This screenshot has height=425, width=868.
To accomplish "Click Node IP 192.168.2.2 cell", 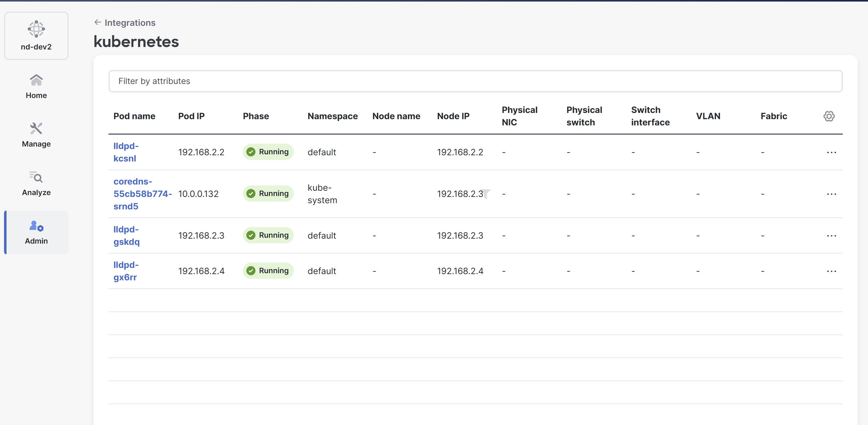I will tap(460, 152).
